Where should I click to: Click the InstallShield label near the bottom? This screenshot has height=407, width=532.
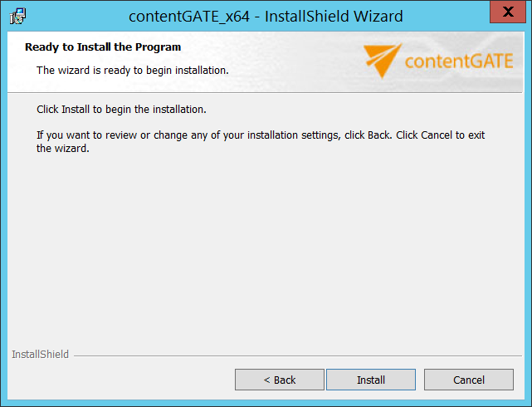pos(40,355)
